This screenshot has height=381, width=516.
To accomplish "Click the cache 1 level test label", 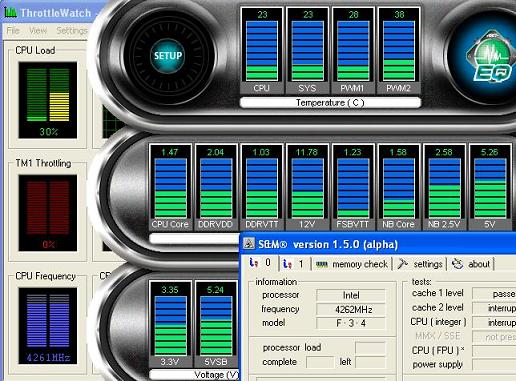I will [x=438, y=293].
